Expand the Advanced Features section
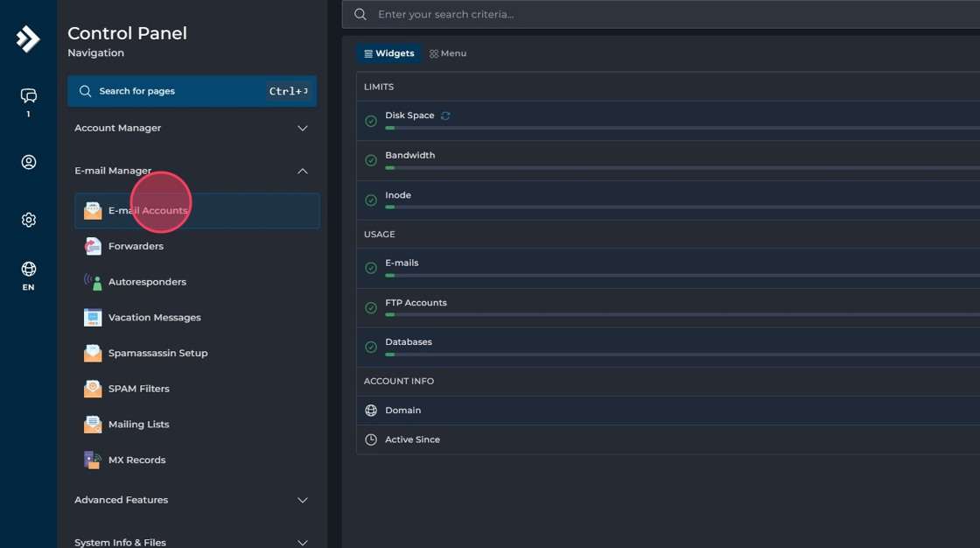Image resolution: width=980 pixels, height=548 pixels. [302, 500]
